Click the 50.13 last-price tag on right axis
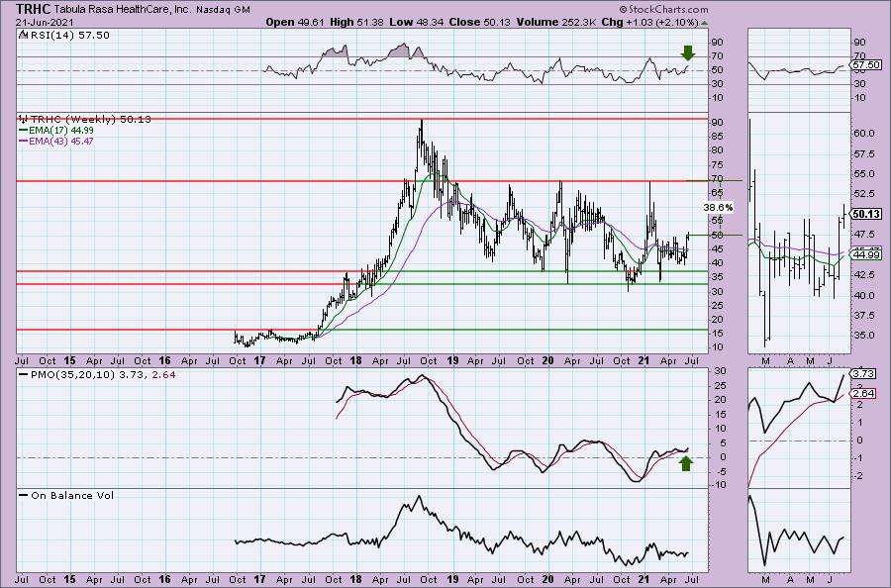Screen dimensions: 891x588 [866, 214]
